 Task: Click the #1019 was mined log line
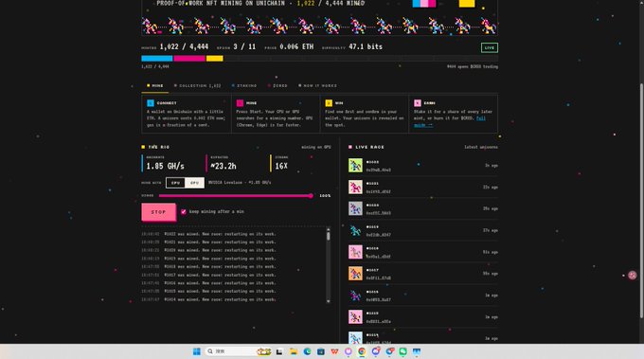(x=220, y=259)
